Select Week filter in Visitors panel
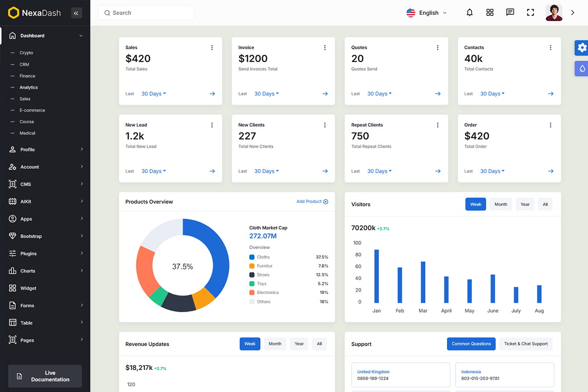The image size is (588, 392). coord(476,204)
